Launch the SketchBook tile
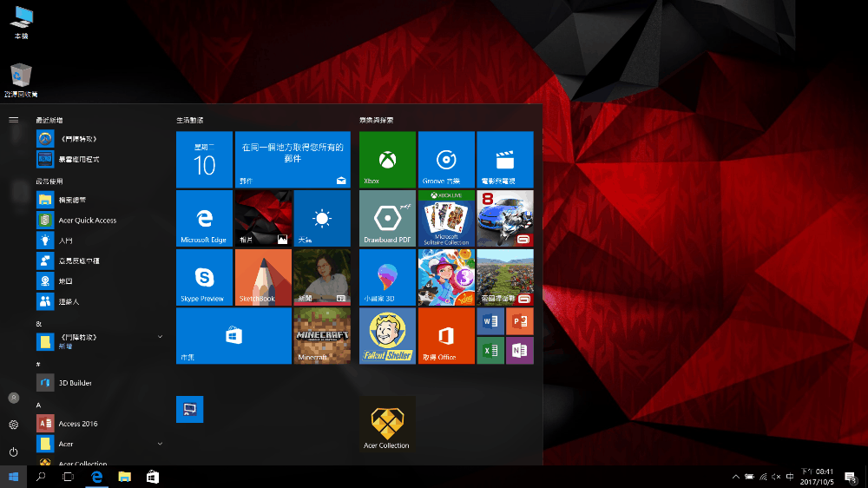This screenshot has width=868, height=488. click(x=264, y=277)
